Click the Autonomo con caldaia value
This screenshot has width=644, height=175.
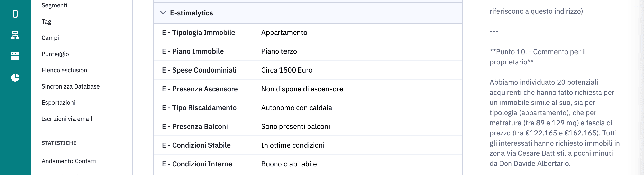297,108
